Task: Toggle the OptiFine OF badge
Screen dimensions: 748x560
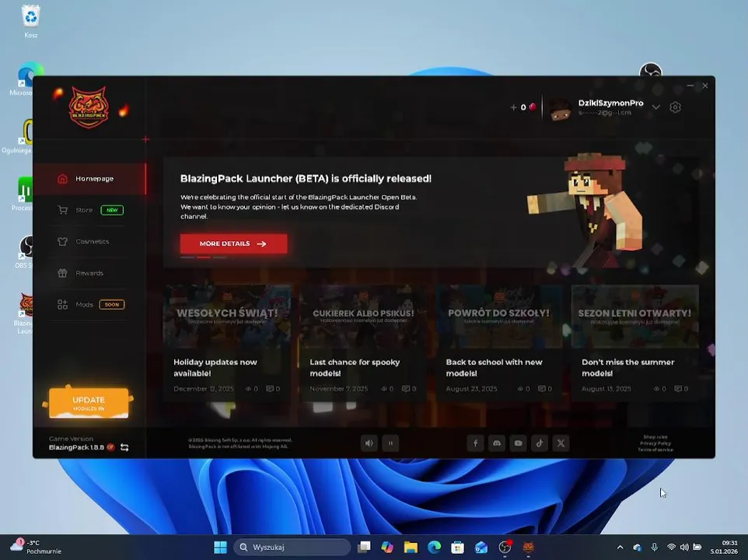Action: [110, 447]
